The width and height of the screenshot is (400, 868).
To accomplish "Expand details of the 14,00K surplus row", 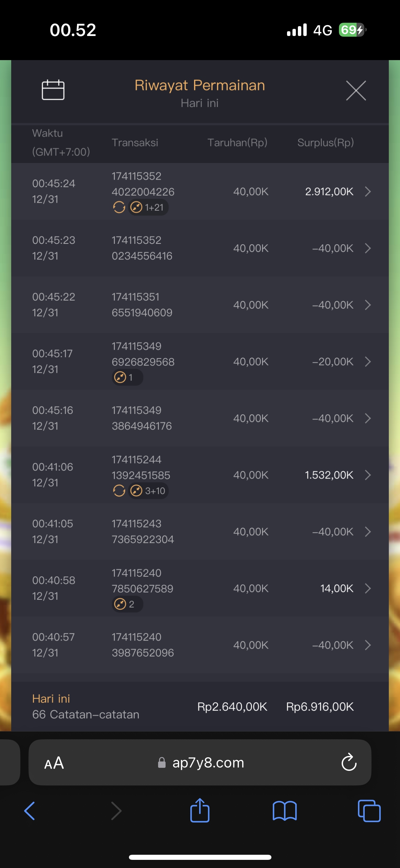I will pos(368,588).
